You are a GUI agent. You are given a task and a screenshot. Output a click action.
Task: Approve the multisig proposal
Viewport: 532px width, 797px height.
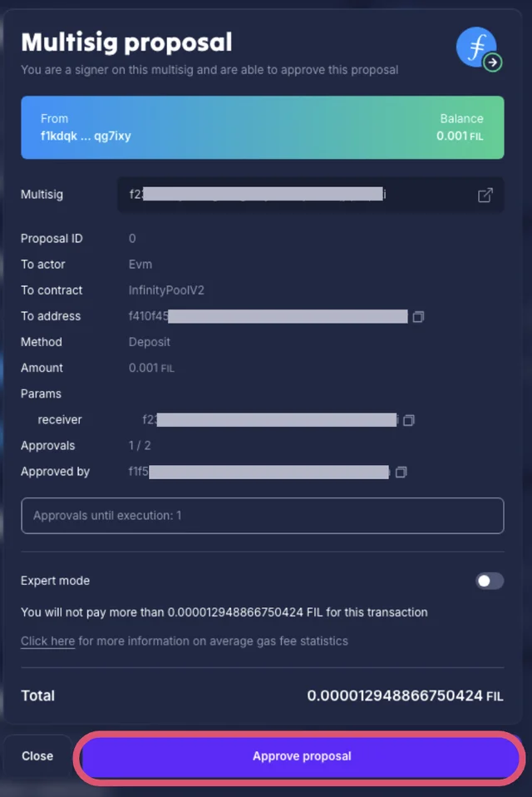[302, 756]
